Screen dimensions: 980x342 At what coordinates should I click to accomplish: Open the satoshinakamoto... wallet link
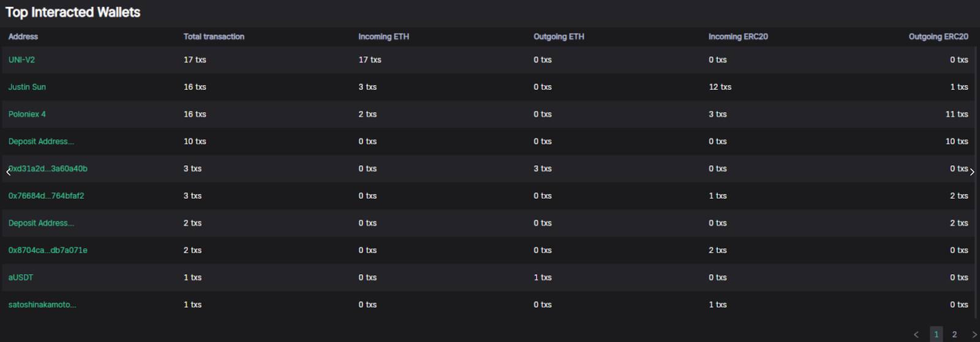(x=42, y=305)
